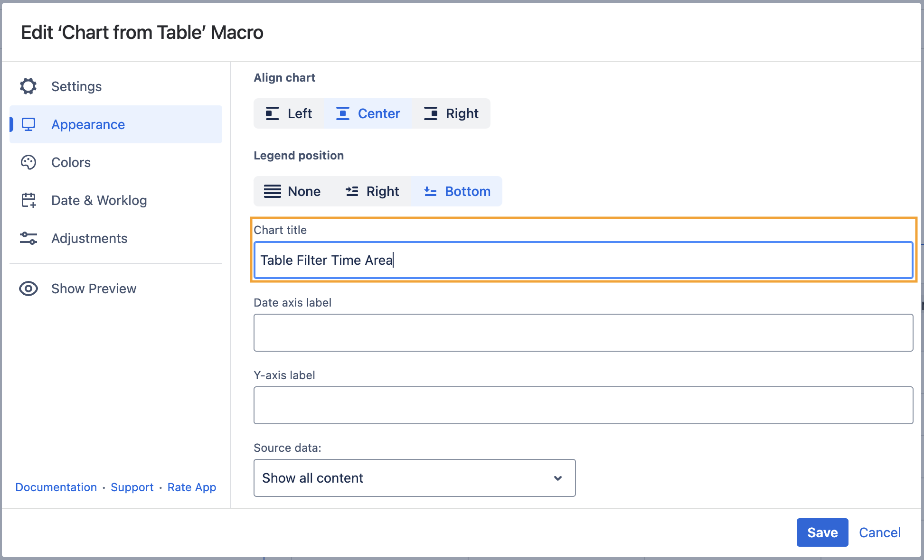The image size is (924, 560).
Task: Open the Source data dropdown
Action: point(414,478)
